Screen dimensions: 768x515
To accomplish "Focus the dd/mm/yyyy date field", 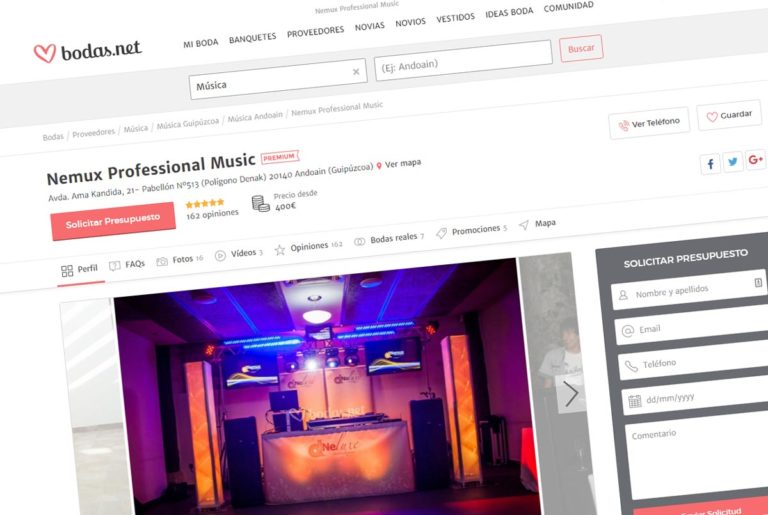I will [696, 396].
